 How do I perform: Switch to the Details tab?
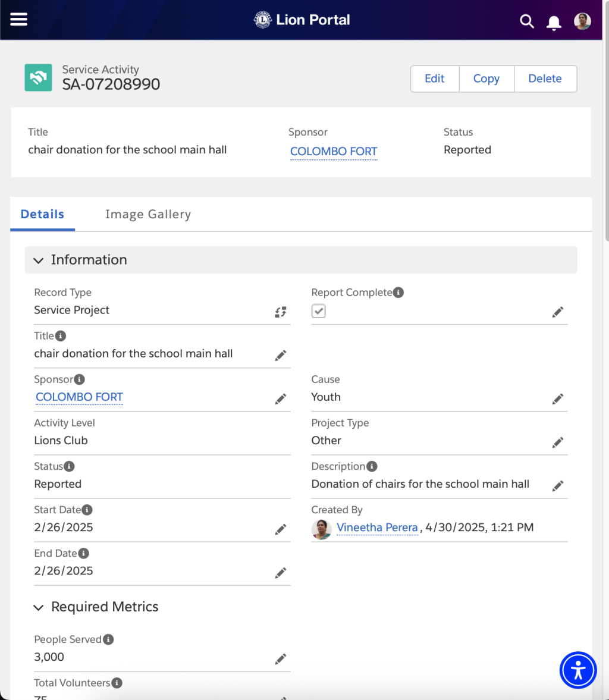[x=42, y=214]
